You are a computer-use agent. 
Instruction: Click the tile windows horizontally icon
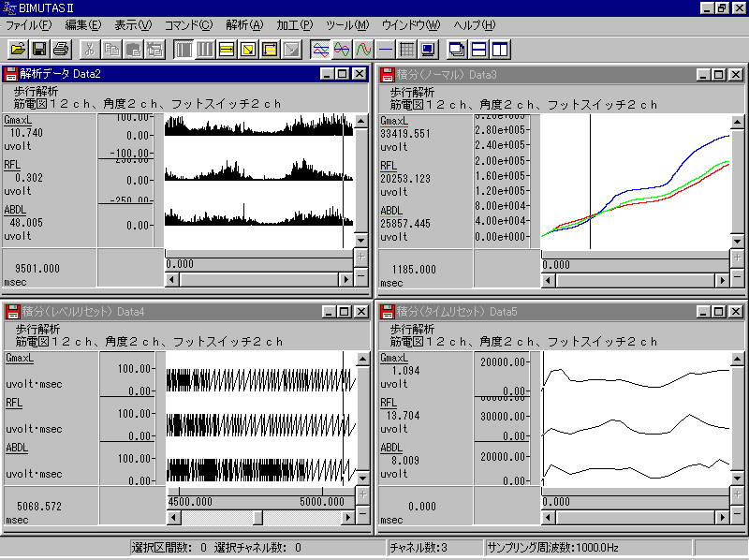pos(478,49)
